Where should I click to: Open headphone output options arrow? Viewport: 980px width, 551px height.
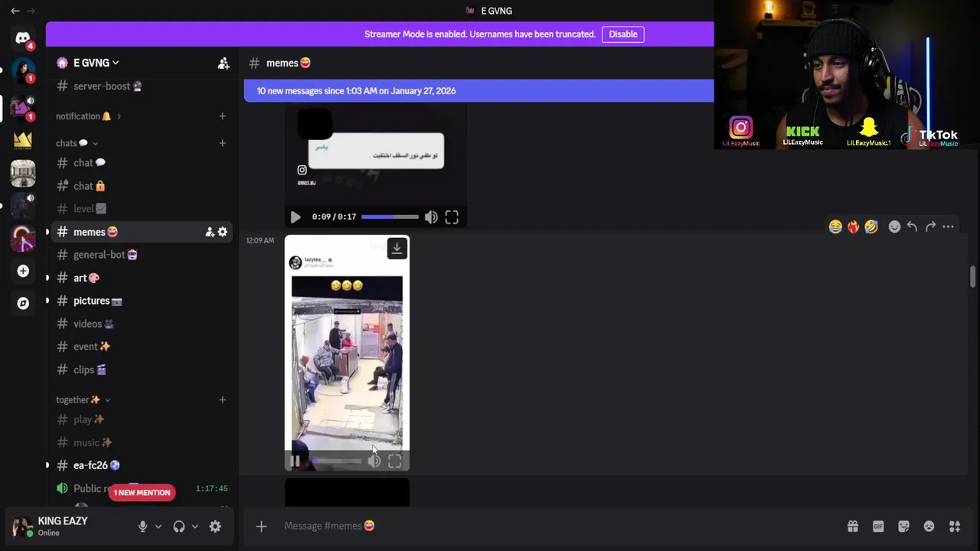(x=194, y=527)
